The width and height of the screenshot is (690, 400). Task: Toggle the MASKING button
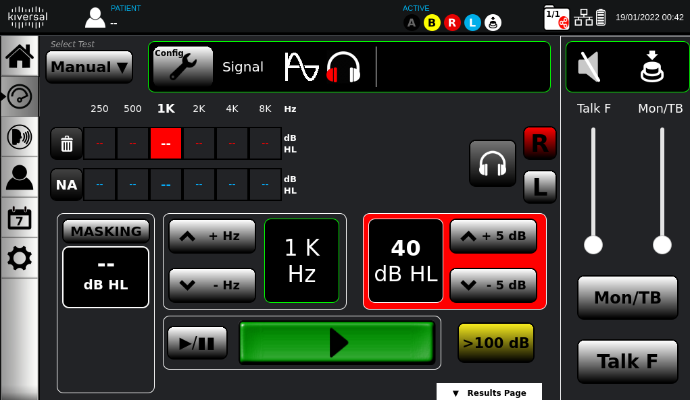point(106,230)
